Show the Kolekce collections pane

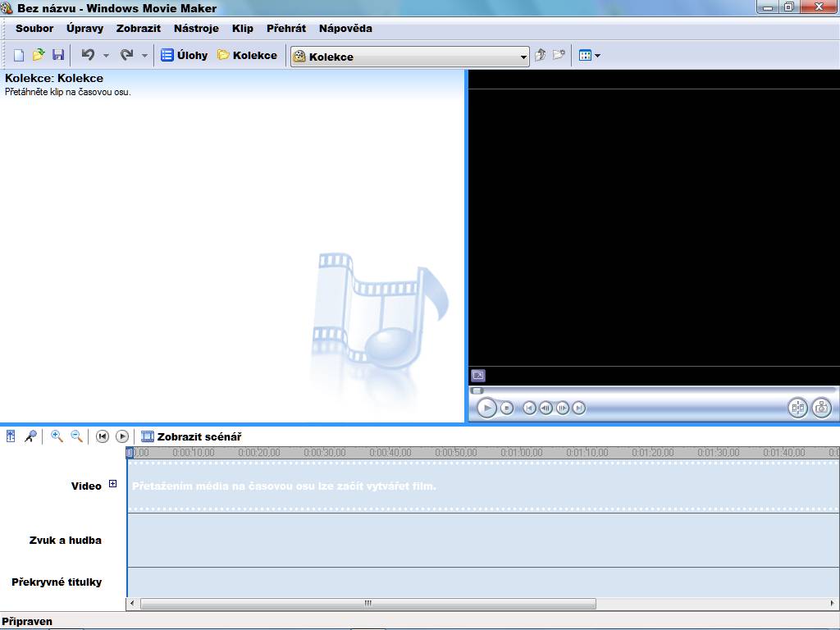click(247, 55)
